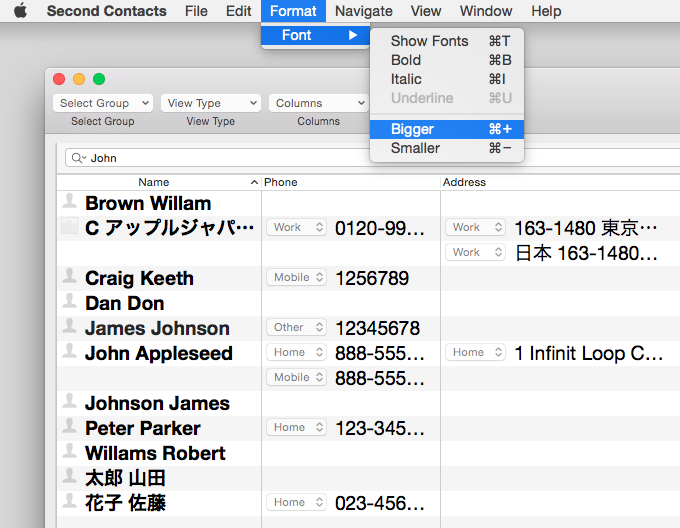Open Work address label for 163-1480 東京

(475, 227)
